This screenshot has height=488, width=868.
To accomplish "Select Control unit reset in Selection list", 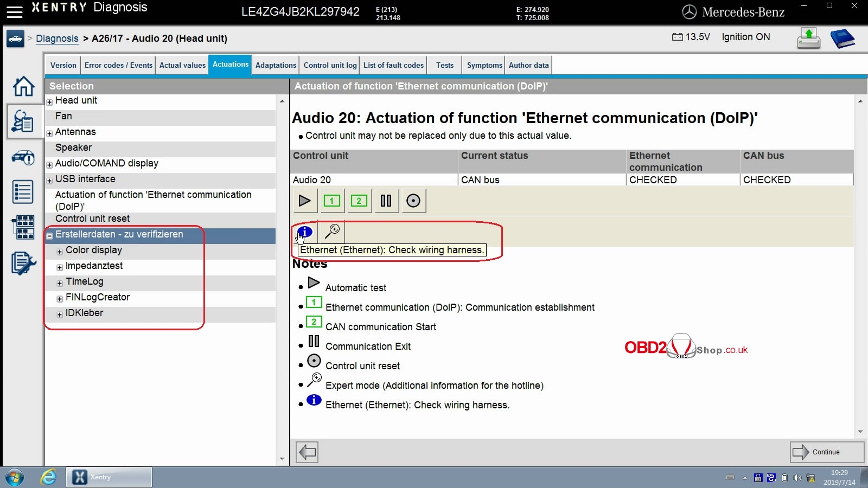I will (x=93, y=219).
